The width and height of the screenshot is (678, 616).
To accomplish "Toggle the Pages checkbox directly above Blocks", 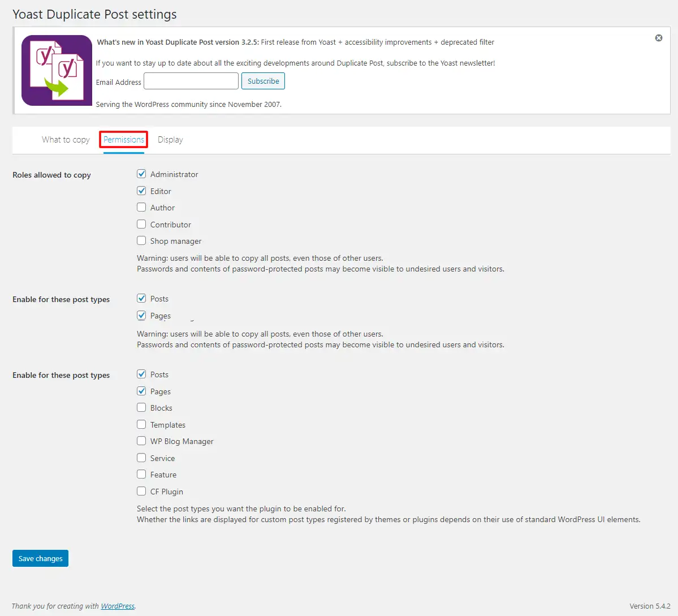I will 141,391.
